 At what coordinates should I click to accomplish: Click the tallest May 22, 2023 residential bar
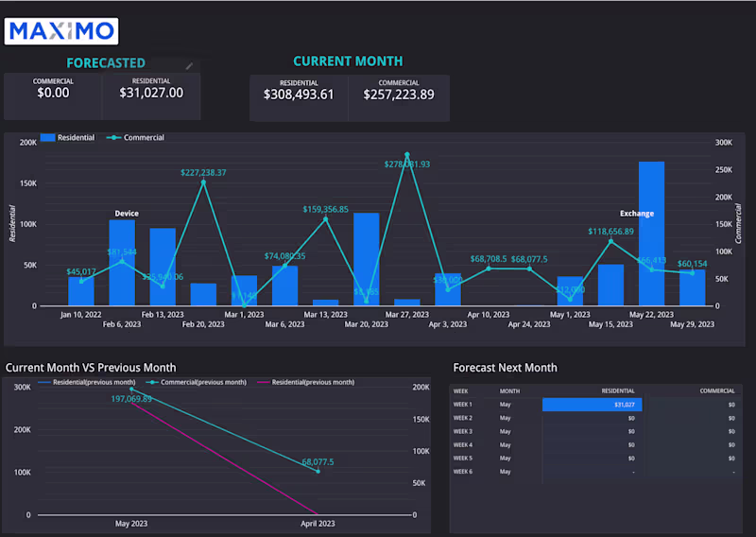pos(651,234)
